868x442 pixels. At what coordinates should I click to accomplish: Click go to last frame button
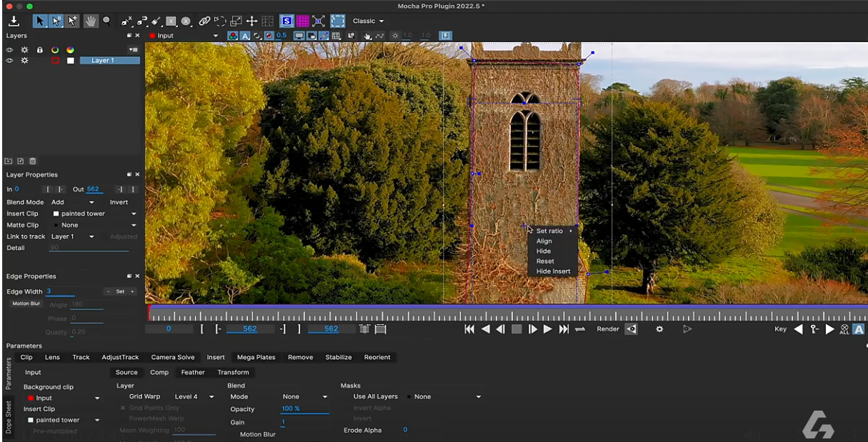point(564,329)
